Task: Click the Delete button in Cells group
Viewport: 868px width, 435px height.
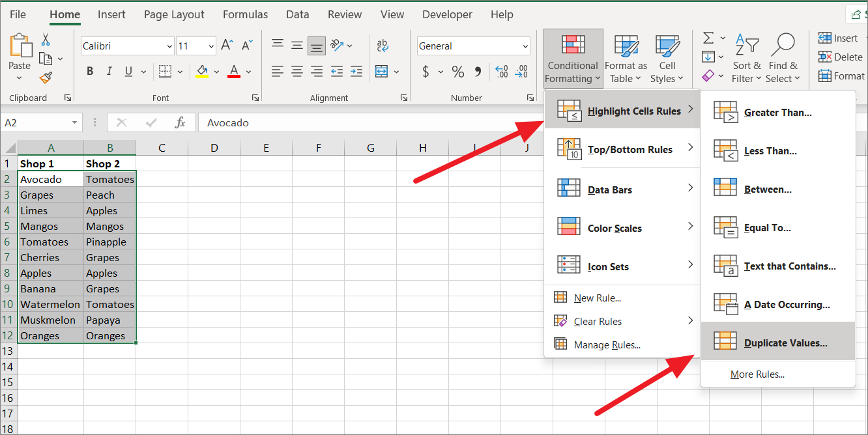Action: click(x=841, y=57)
